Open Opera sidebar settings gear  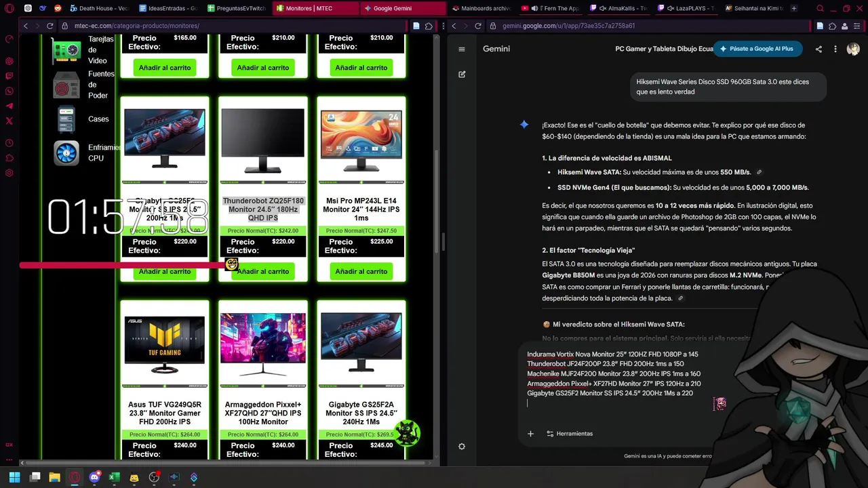click(9, 173)
